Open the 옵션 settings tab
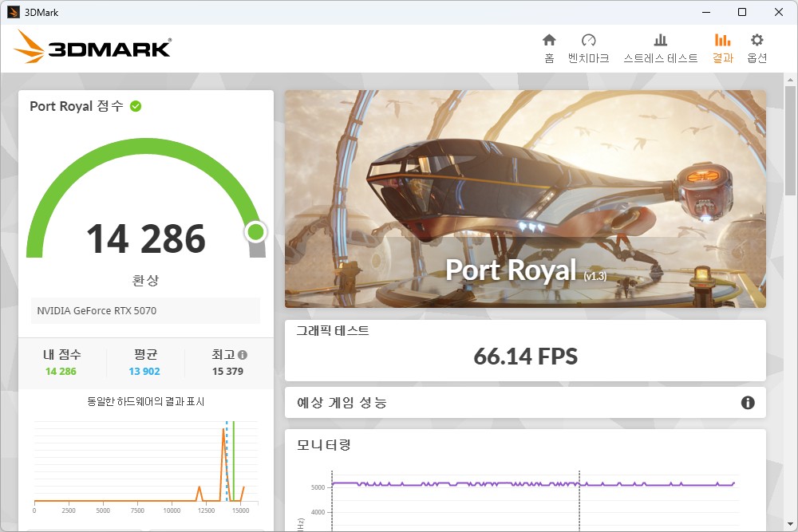The width and height of the screenshot is (798, 532). point(757,49)
